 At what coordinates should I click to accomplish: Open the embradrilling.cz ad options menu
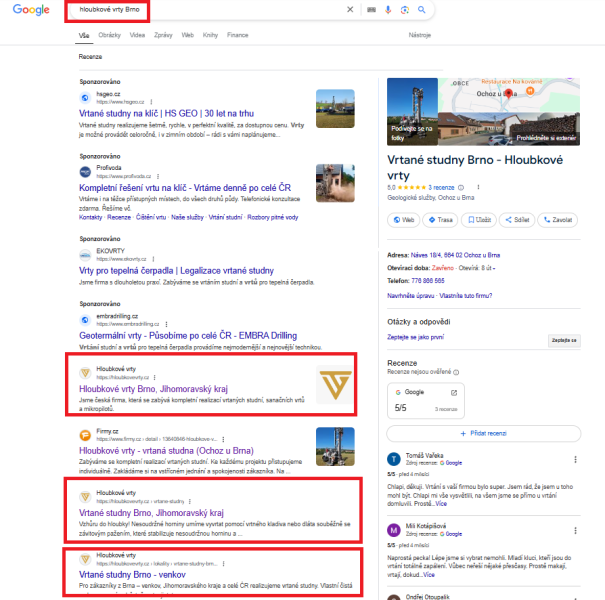(166, 324)
